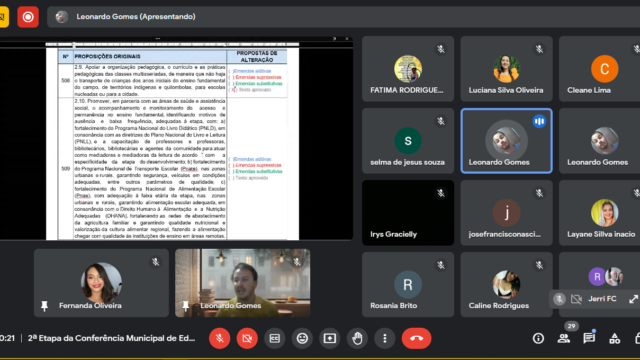Raise hand in the meeting
Screen dimensions: 640x360
(357, 338)
